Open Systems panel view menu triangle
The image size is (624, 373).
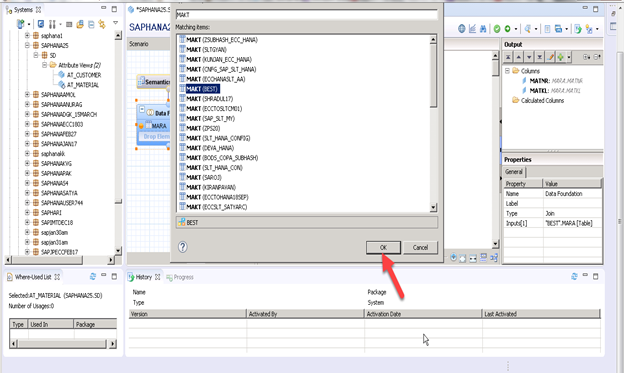[x=115, y=23]
